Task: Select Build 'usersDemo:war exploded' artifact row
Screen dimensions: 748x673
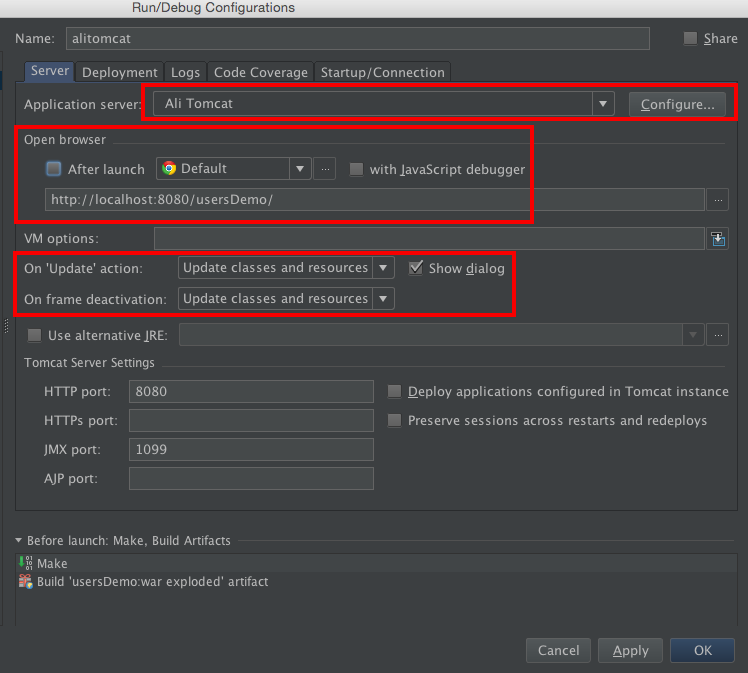Action: (377, 581)
